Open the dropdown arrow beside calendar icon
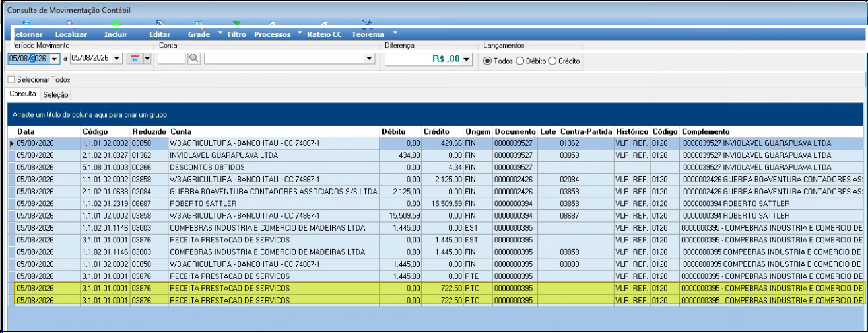This screenshot has width=868, height=333. tap(147, 59)
